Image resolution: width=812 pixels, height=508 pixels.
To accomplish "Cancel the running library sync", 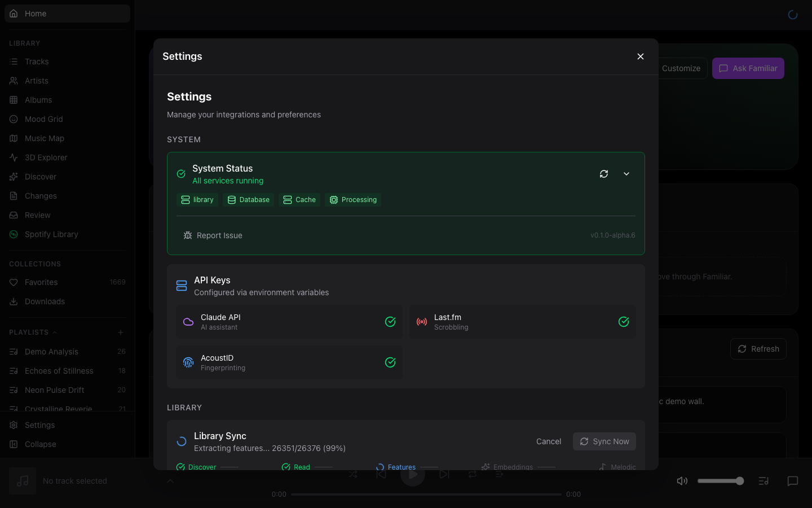I will coord(548,441).
